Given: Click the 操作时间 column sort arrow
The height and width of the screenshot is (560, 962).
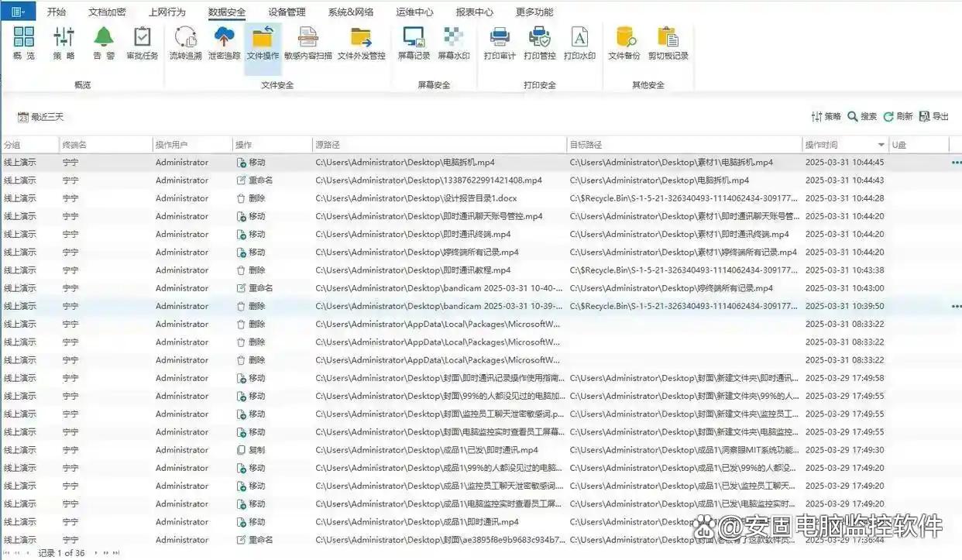Looking at the screenshot, I should (881, 145).
